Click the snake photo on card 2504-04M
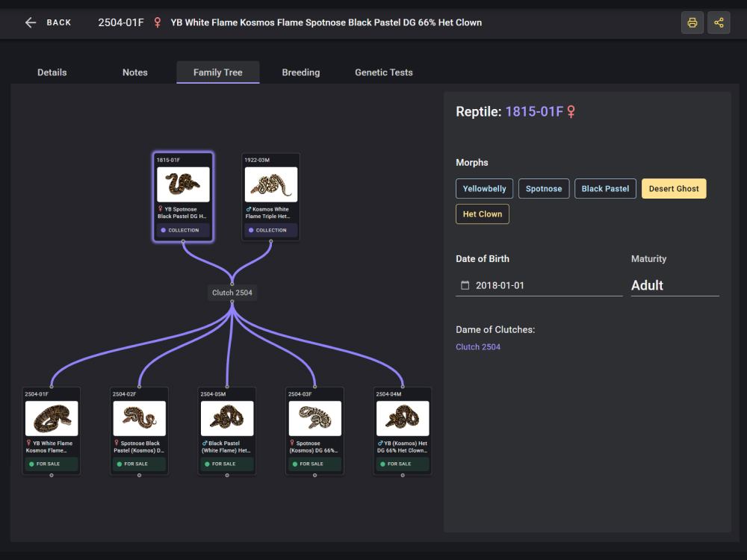 point(403,418)
